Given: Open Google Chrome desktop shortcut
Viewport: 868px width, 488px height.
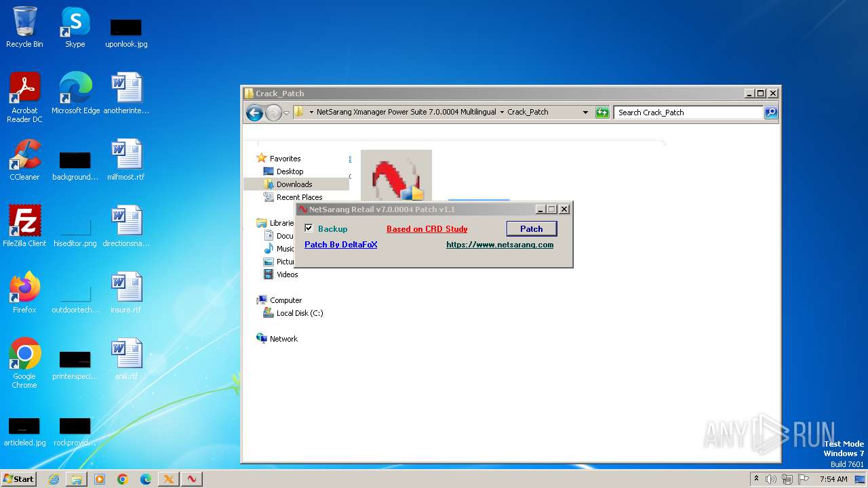Looking at the screenshot, I should tap(24, 363).
